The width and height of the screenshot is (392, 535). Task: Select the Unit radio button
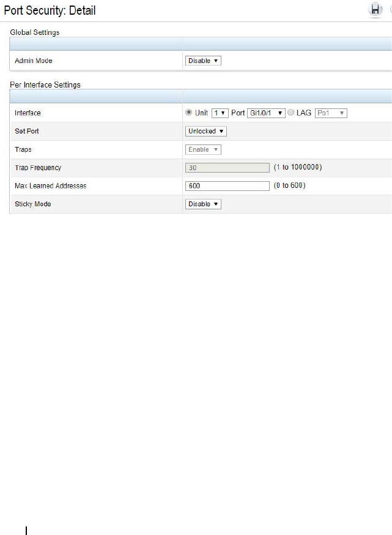188,112
